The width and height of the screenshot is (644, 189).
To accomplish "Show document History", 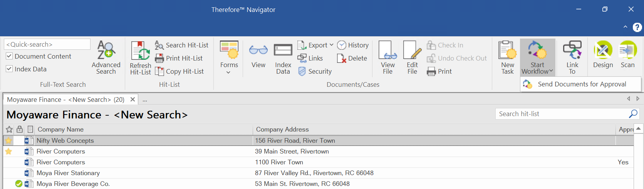I will (353, 45).
